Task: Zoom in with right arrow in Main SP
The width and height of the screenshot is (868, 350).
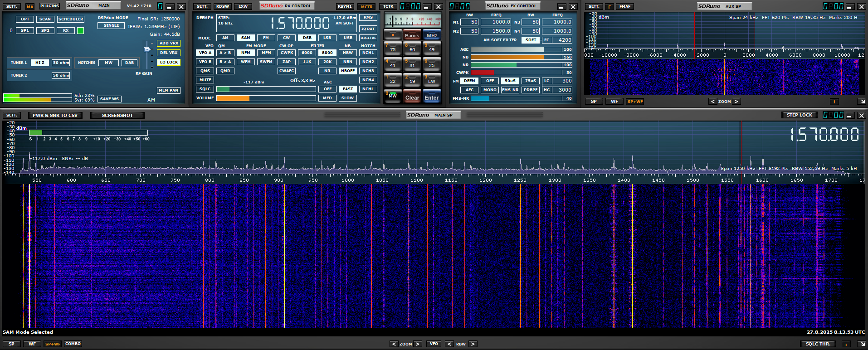Action: (x=418, y=344)
